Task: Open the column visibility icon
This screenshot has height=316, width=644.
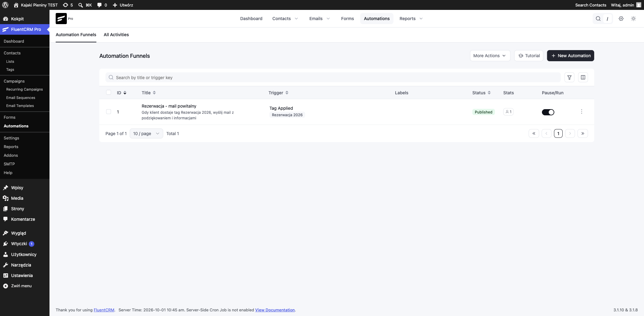Action: (583, 78)
